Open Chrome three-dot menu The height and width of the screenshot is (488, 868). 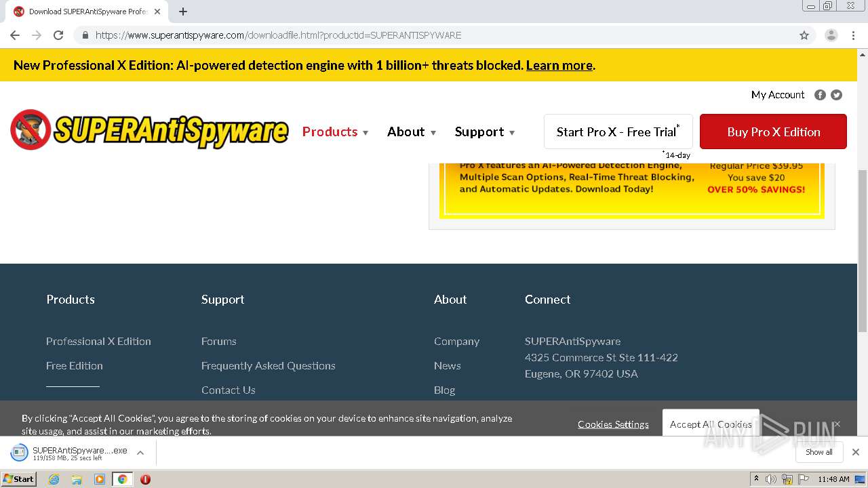852,35
